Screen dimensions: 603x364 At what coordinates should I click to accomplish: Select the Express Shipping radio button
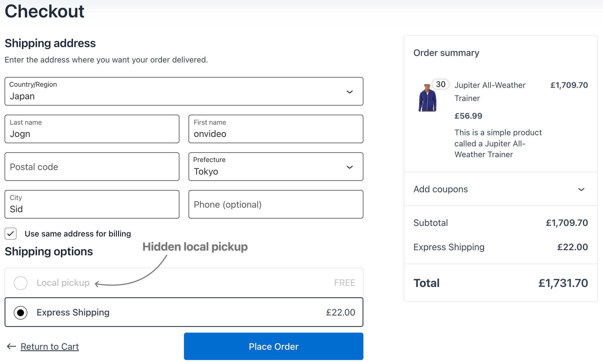point(21,312)
